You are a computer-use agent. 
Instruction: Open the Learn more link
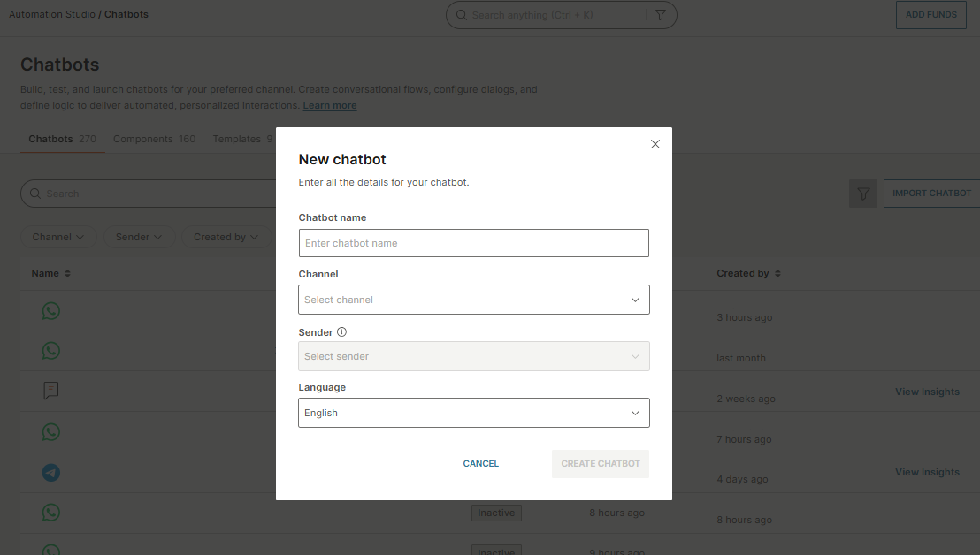pyautogui.click(x=329, y=105)
